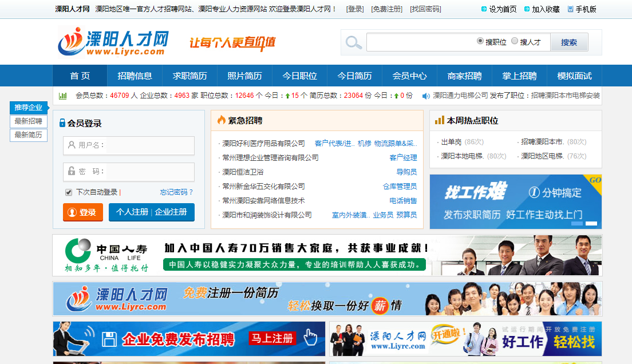Screen dimensions: 632x364
Task: Open the 好工作轻松找 banner
Action: pos(465,339)
